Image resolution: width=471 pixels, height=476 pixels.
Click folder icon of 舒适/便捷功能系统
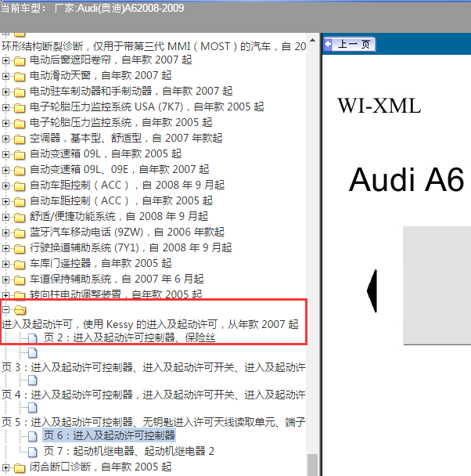[20, 218]
